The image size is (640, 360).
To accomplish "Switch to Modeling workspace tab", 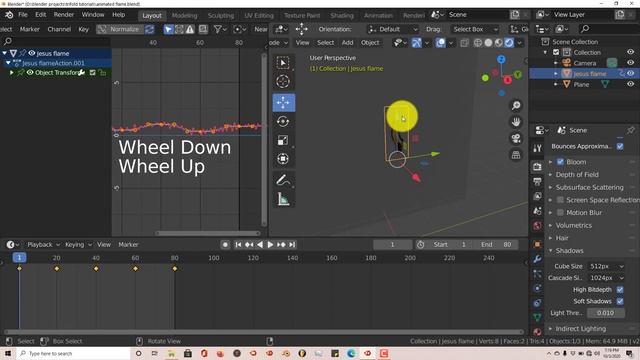I will pyautogui.click(x=184, y=16).
